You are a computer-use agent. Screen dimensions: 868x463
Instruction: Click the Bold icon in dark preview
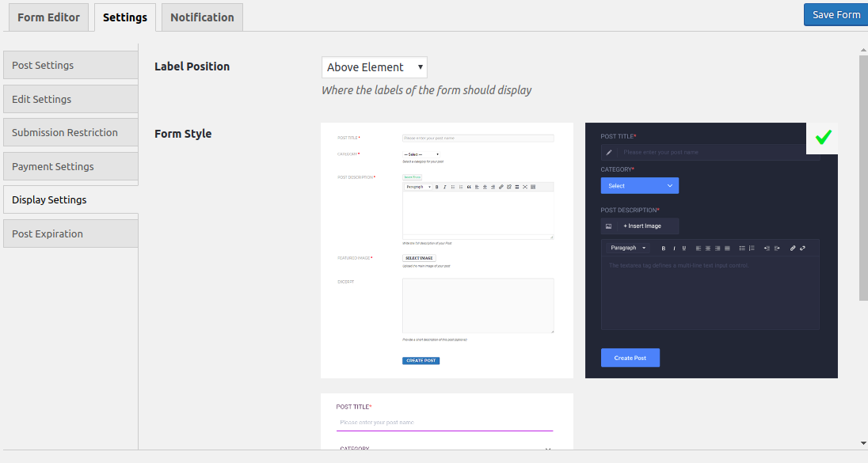coord(663,249)
